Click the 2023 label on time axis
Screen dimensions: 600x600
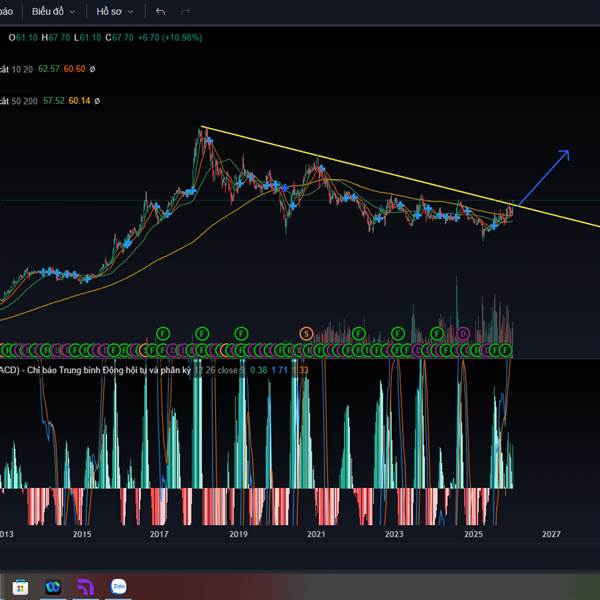[394, 534]
